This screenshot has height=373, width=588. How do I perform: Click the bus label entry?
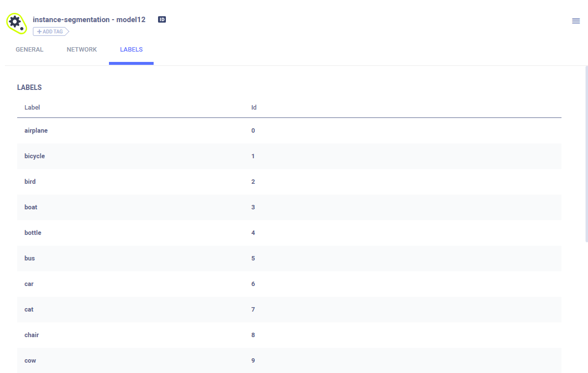30,258
